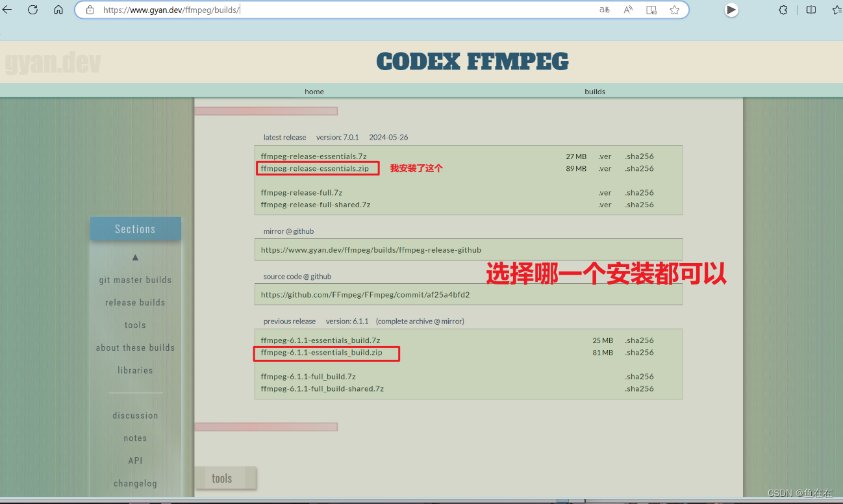Download ffmpeg-release-essentials.zip
This screenshot has width=843, height=504.
[315, 168]
